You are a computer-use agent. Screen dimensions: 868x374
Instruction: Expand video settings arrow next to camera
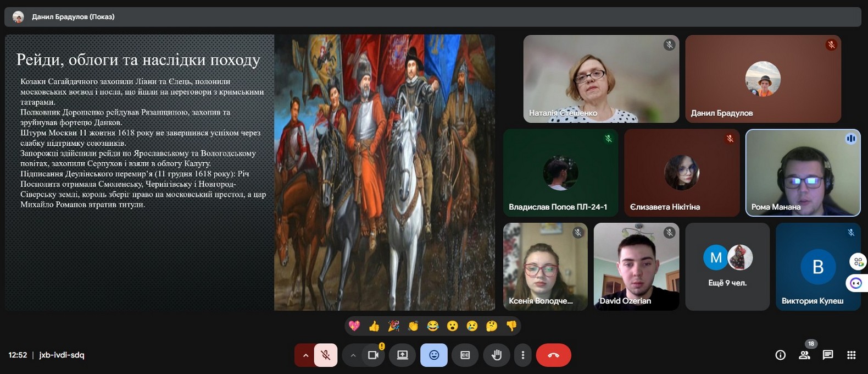[353, 355]
